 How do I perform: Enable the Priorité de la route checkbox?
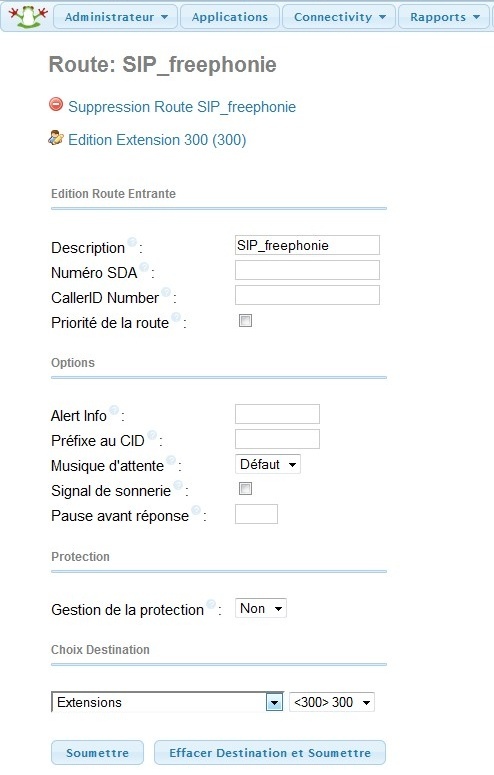tap(245, 321)
